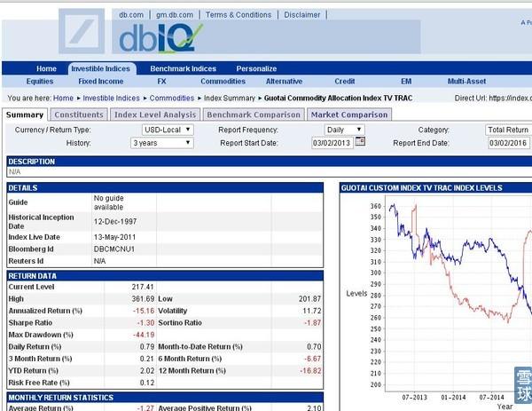Click the Daily Return value 0.79
This screenshot has height=411, width=532.
coord(147,347)
